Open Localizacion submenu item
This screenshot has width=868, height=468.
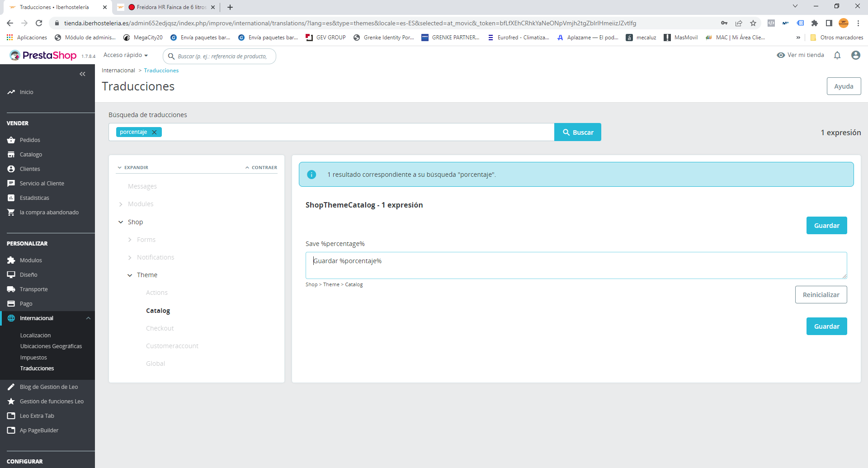[x=35, y=336]
